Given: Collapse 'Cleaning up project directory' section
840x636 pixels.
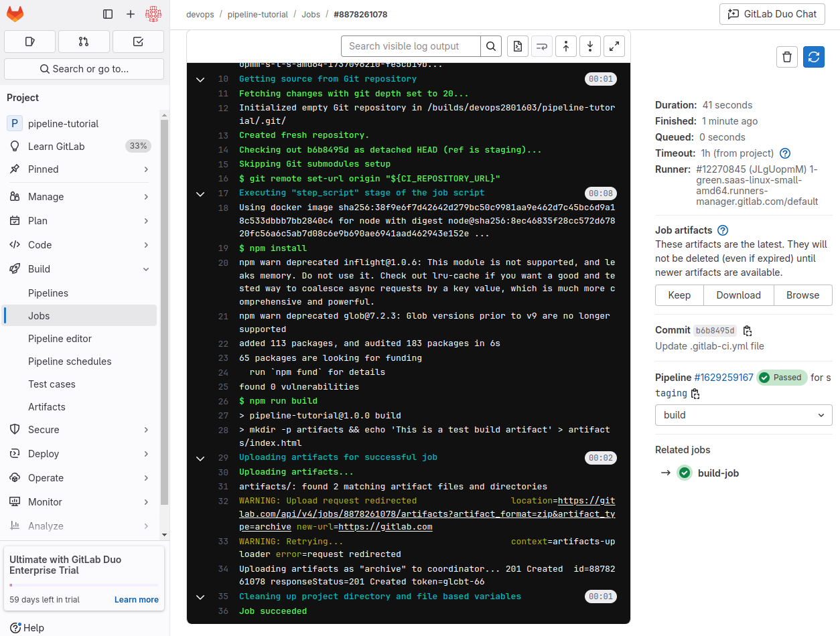Looking at the screenshot, I should (x=200, y=597).
